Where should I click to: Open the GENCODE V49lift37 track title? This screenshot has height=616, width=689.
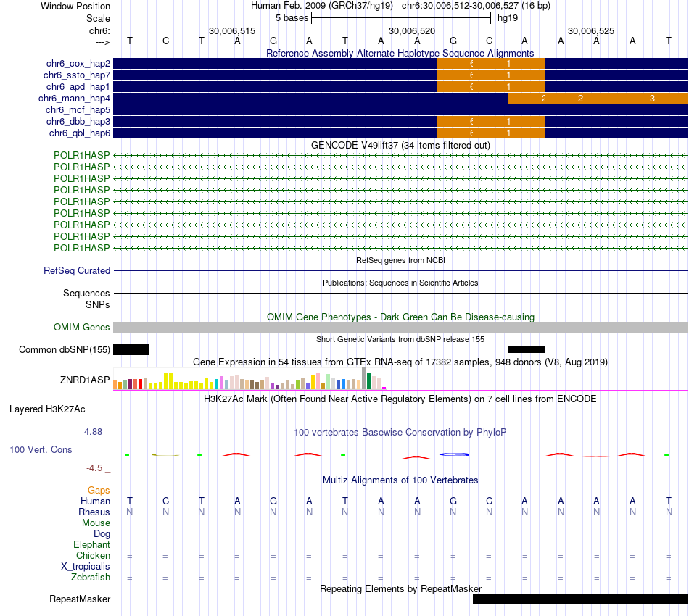coord(400,146)
